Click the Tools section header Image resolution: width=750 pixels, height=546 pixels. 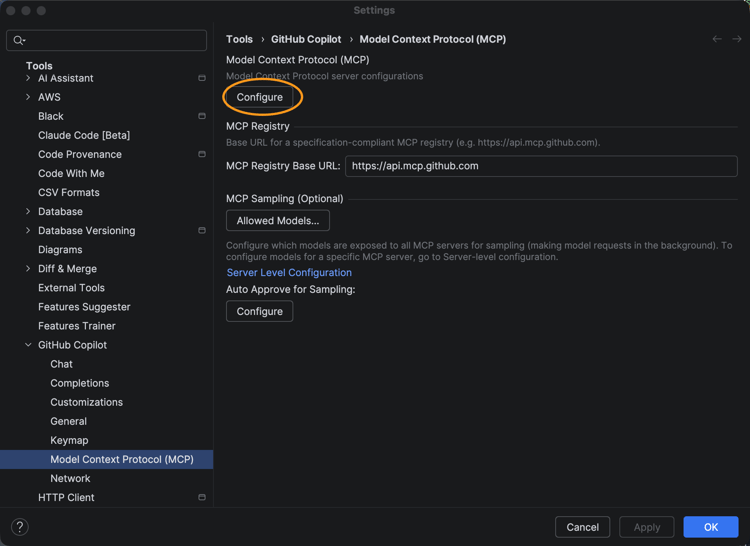39,66
